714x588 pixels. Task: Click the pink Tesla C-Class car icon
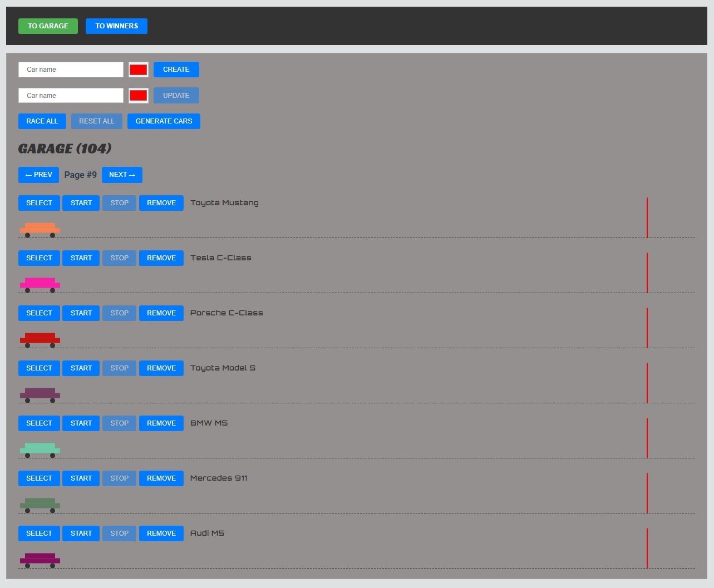[x=40, y=285]
